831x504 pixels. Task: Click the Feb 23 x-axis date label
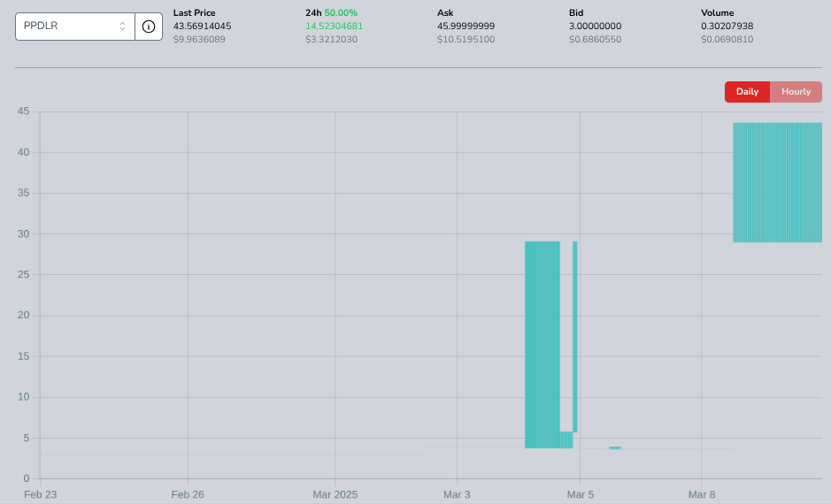pos(41,494)
